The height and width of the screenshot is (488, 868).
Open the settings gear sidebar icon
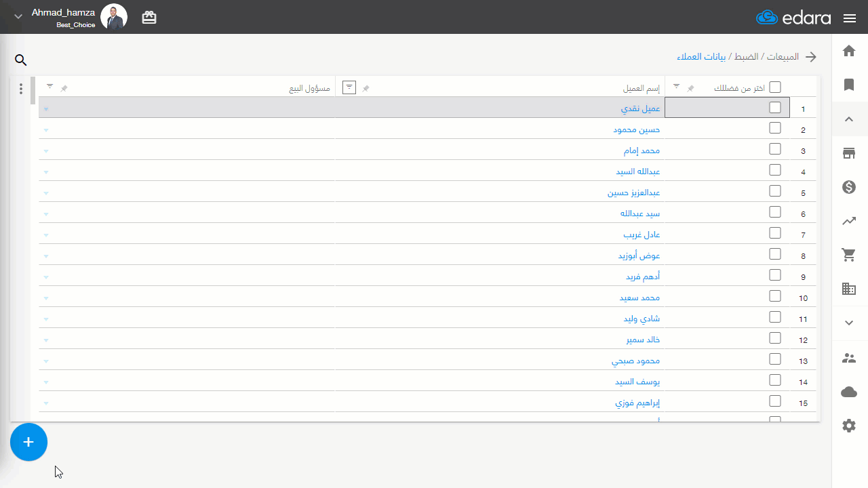[849, 426]
